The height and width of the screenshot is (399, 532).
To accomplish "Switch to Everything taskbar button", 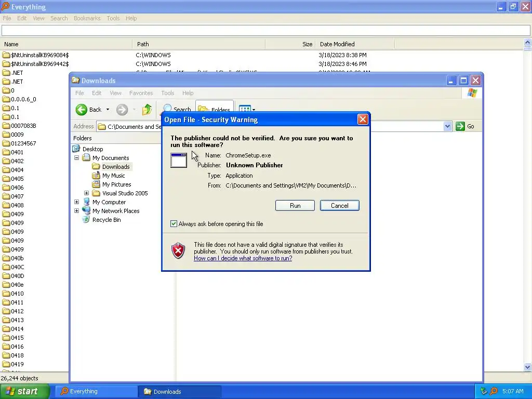I will pos(96,391).
